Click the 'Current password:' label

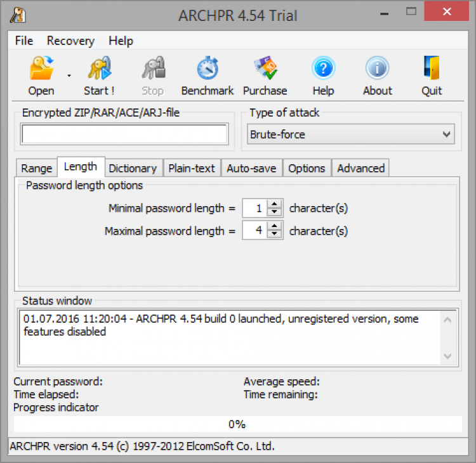tap(58, 381)
